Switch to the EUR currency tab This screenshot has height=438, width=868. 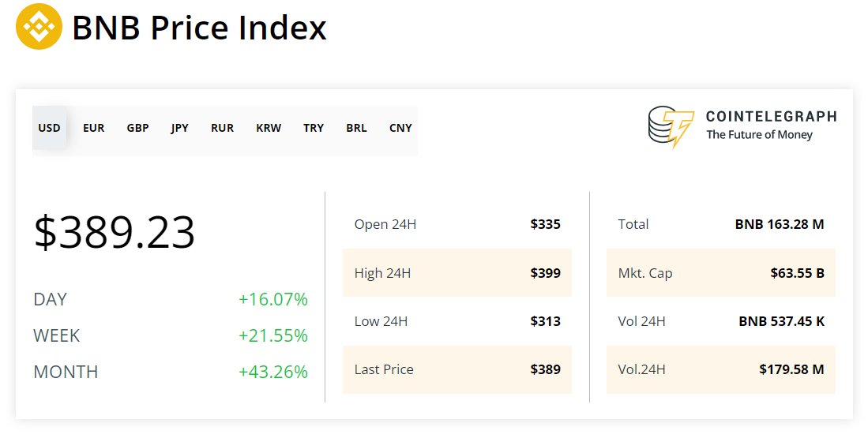pos(93,128)
